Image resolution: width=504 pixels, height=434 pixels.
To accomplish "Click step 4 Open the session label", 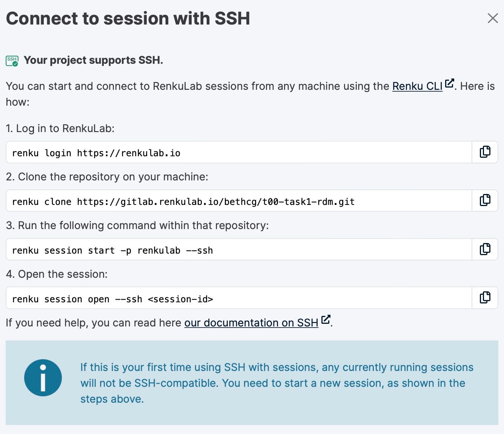I will [x=57, y=274].
